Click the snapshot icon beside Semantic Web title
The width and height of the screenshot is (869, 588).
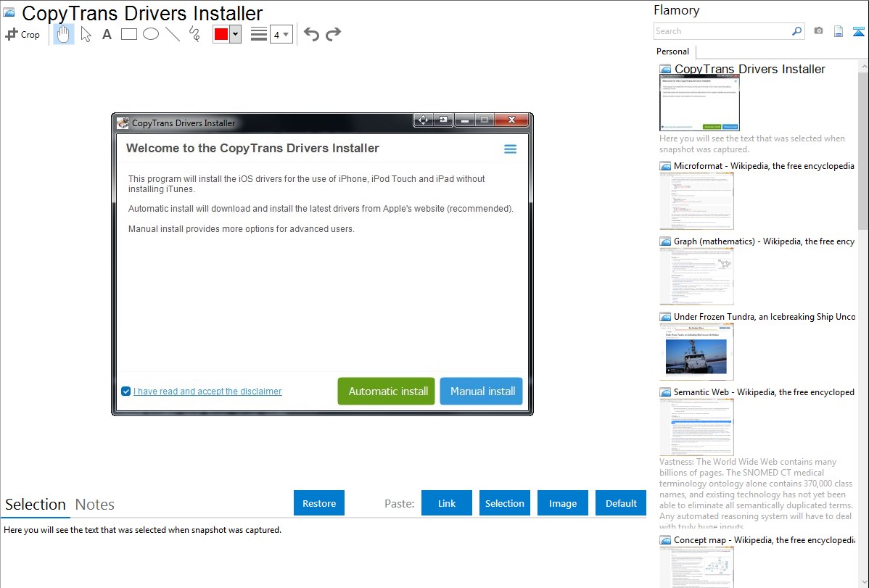(x=665, y=392)
